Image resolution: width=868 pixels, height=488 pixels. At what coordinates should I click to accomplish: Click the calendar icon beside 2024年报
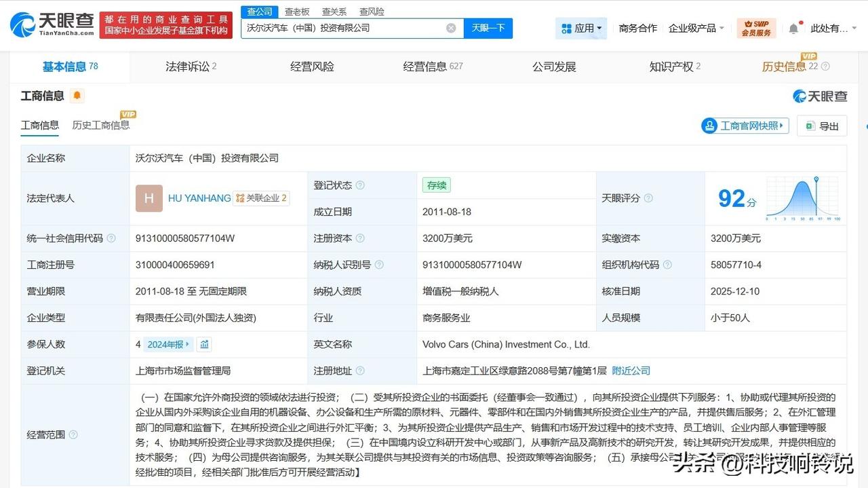[x=205, y=344]
